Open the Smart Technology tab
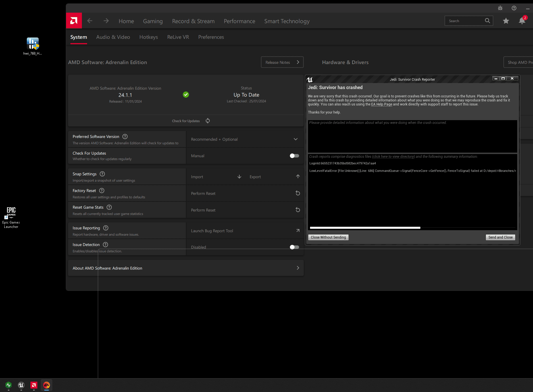533x392 pixels. pyautogui.click(x=287, y=21)
